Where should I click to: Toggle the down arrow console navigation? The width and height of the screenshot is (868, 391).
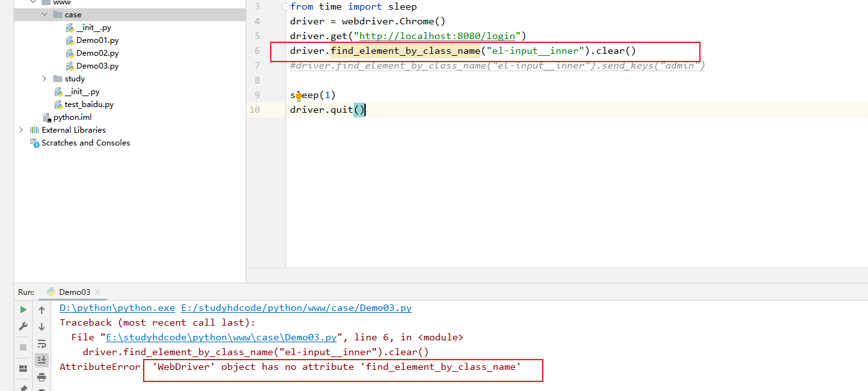(x=41, y=327)
